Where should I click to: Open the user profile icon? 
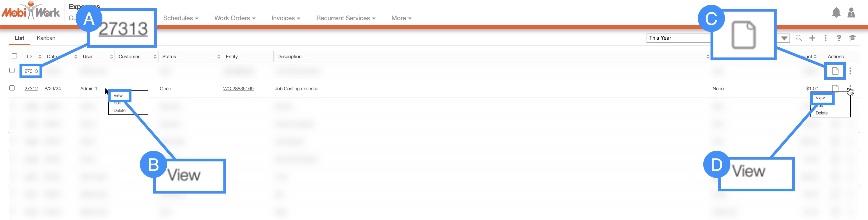851,13
